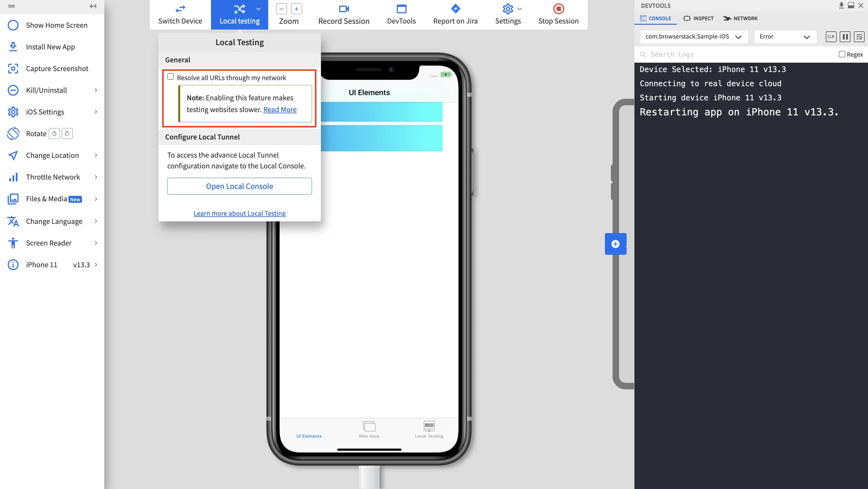Image resolution: width=868 pixels, height=489 pixels.
Task: Switch to the INSPECT devtools tab
Action: coord(698,18)
